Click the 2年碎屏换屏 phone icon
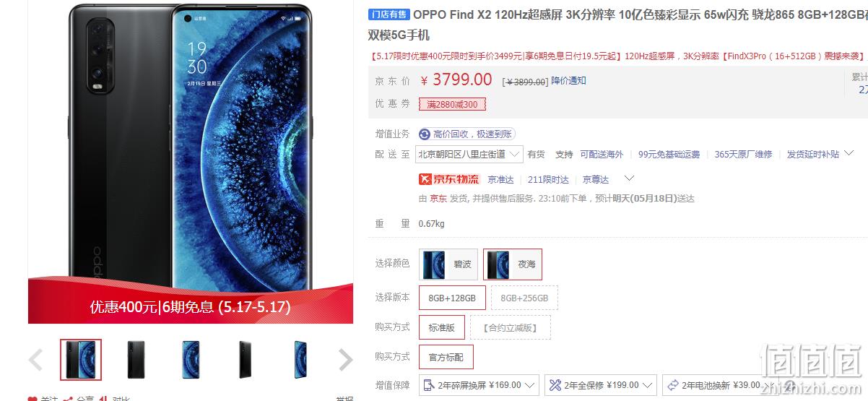 [429, 385]
